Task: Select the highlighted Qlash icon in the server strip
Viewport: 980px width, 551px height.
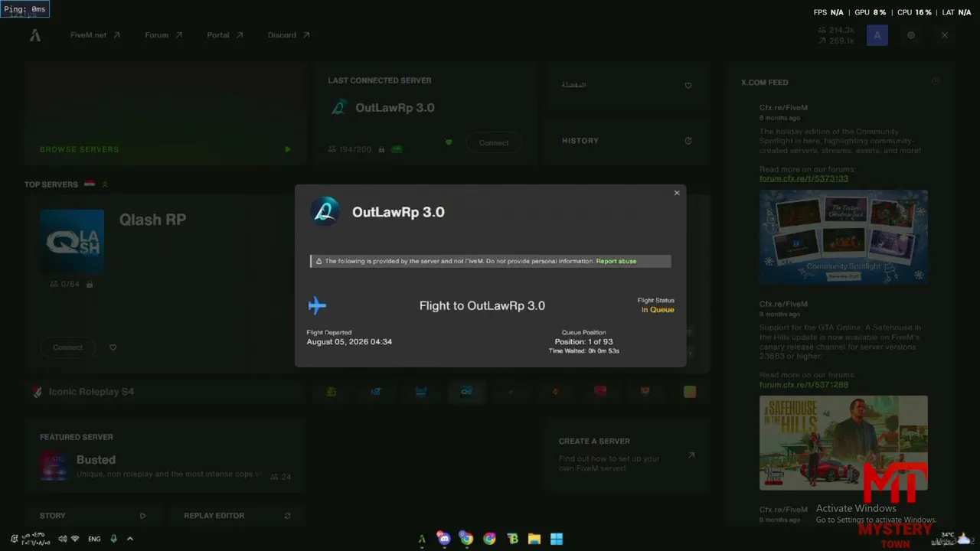Action: tap(466, 392)
